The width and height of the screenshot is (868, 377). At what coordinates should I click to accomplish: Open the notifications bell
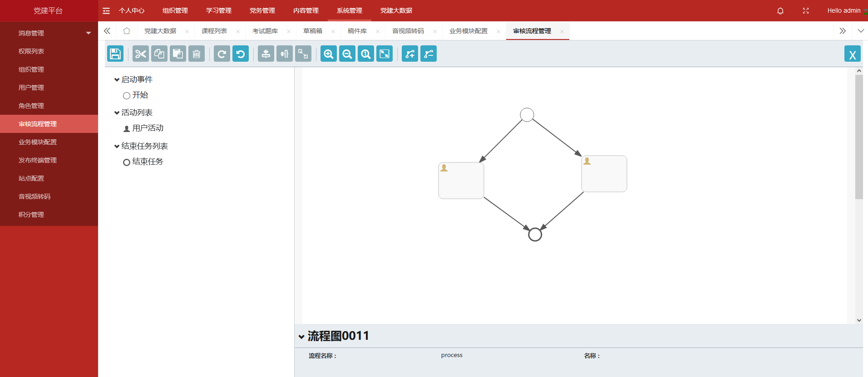click(780, 11)
